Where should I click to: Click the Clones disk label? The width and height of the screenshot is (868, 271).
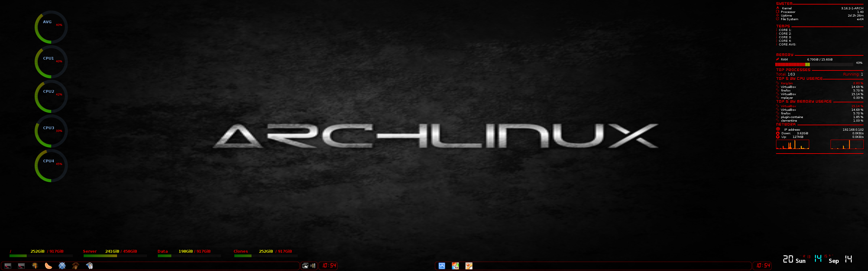241,251
